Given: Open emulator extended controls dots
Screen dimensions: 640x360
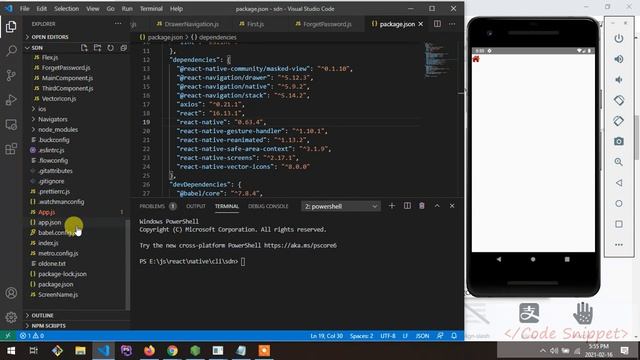Looking at the screenshot, I should [619, 244].
